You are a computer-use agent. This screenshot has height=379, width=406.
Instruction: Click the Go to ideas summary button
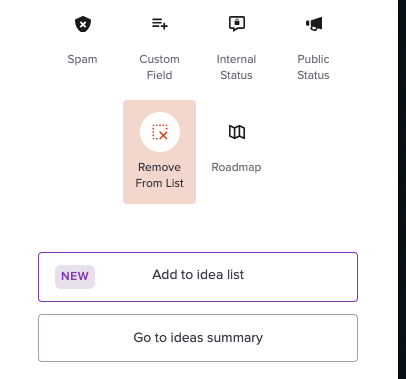click(198, 338)
